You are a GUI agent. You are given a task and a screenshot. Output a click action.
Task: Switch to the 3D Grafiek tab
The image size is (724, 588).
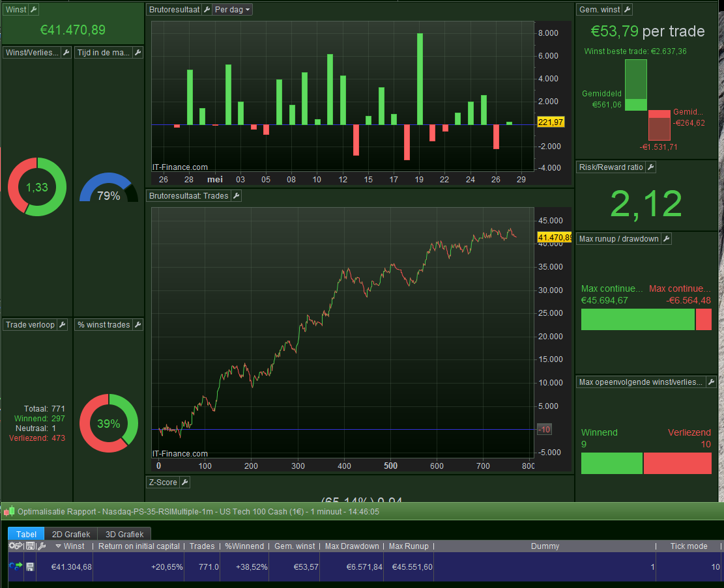tap(124, 534)
